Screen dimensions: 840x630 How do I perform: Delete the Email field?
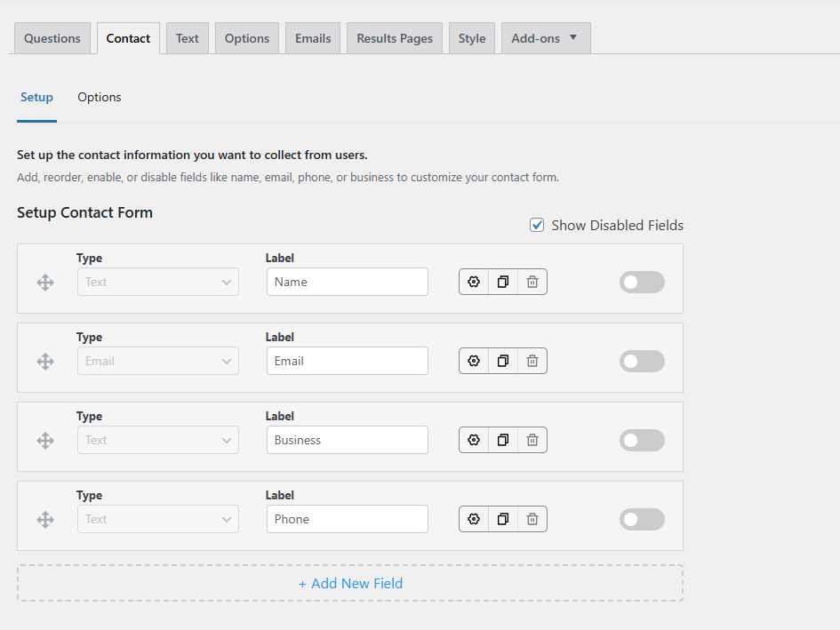pos(532,361)
